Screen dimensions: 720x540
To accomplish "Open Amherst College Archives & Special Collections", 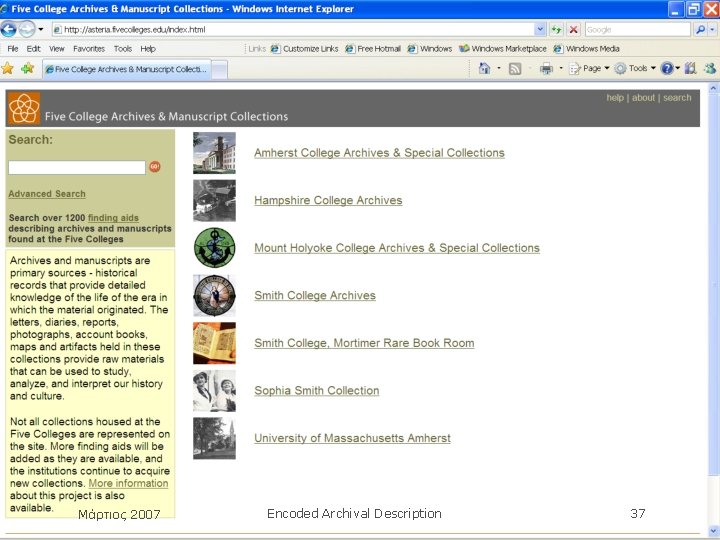I will pos(379,153).
